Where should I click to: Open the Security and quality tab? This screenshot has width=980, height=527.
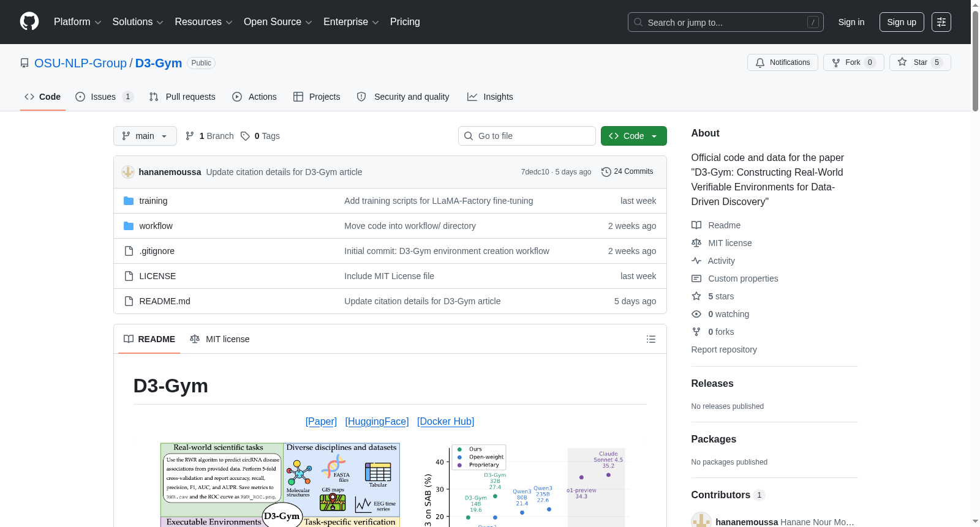click(x=403, y=97)
